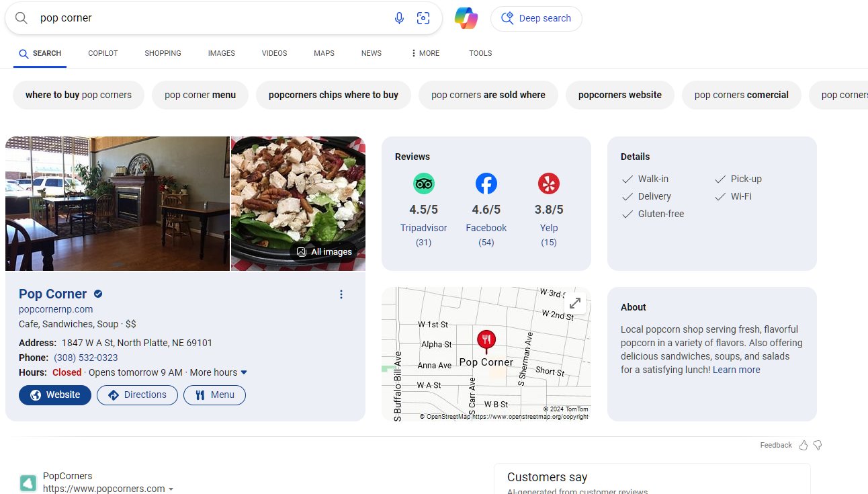
Task: Click the Walk-in detail item
Action: (x=646, y=179)
